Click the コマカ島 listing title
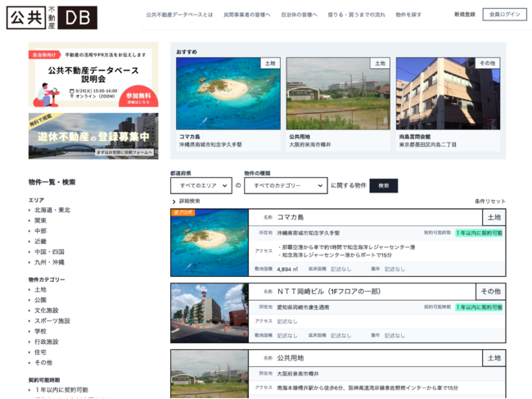532x399 pixels. (x=290, y=217)
